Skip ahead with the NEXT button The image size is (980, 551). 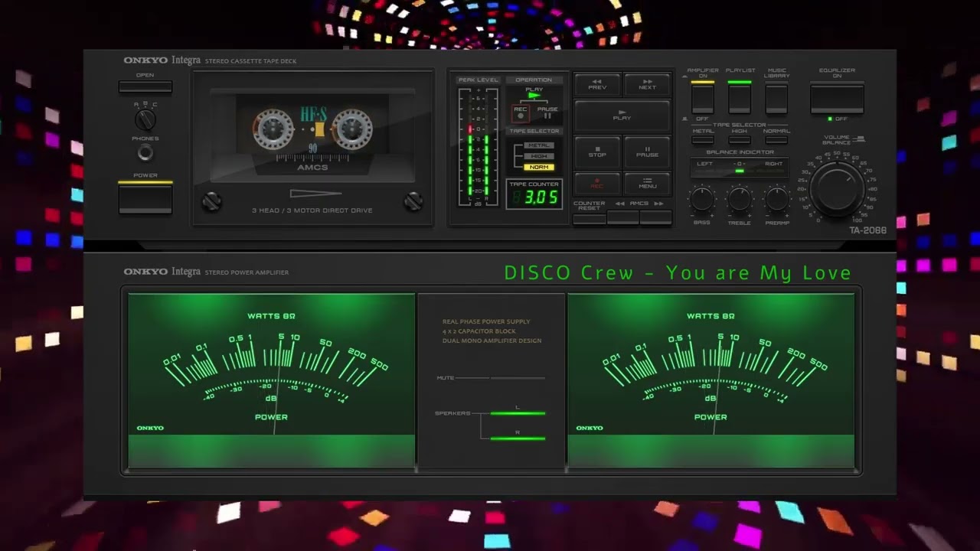(647, 84)
